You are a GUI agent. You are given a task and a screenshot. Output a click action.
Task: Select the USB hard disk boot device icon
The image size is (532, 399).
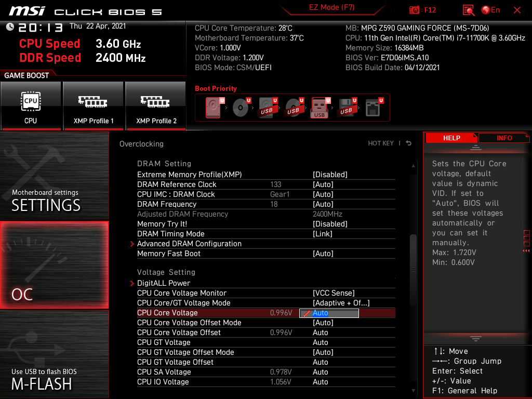pyautogui.click(x=268, y=108)
